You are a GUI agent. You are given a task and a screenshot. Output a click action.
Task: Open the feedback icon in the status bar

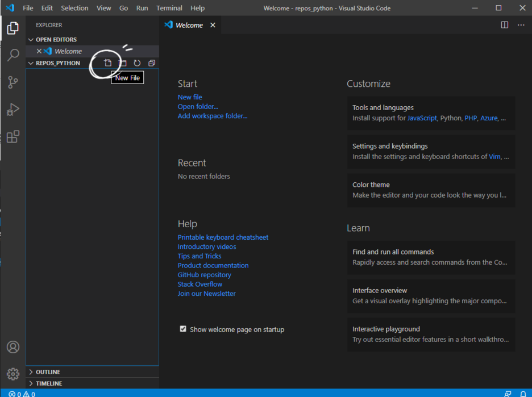coord(508,394)
